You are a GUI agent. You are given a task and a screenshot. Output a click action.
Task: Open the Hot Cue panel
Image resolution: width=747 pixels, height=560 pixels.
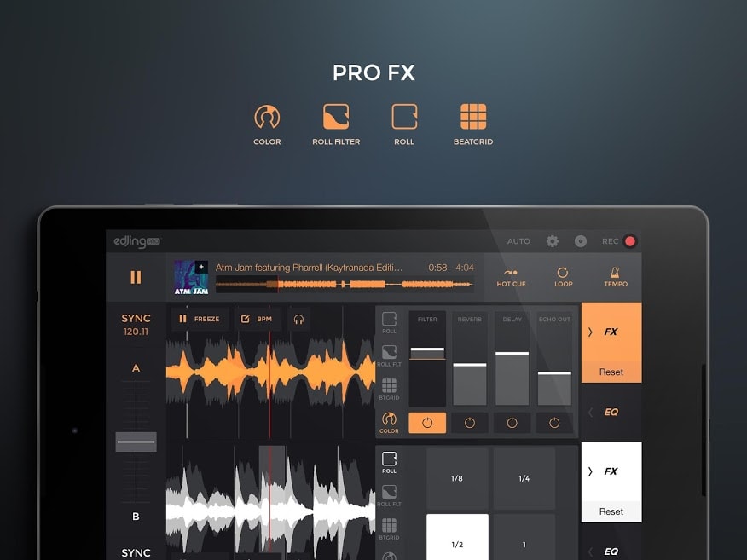(x=512, y=277)
